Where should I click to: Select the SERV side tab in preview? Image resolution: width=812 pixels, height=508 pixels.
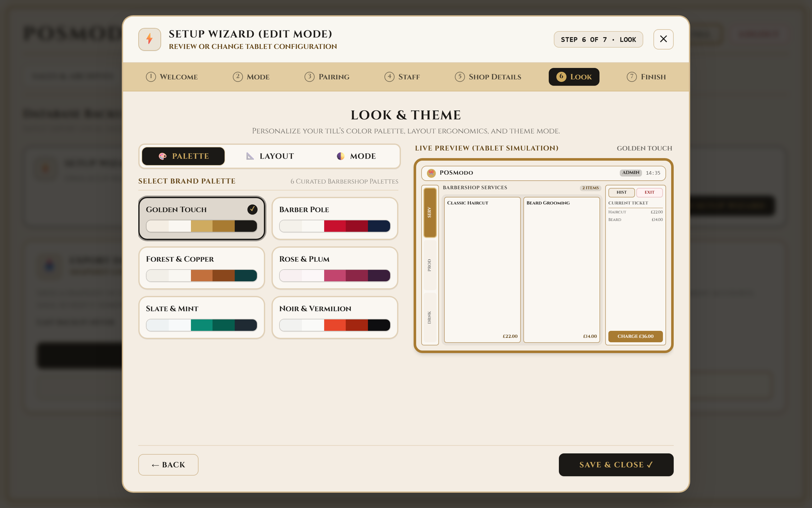click(x=430, y=212)
